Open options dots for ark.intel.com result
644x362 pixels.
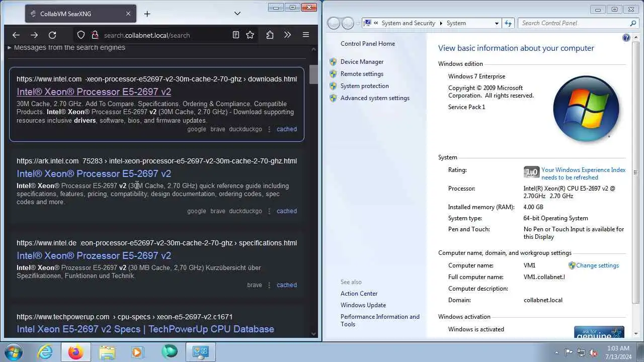[269, 211]
